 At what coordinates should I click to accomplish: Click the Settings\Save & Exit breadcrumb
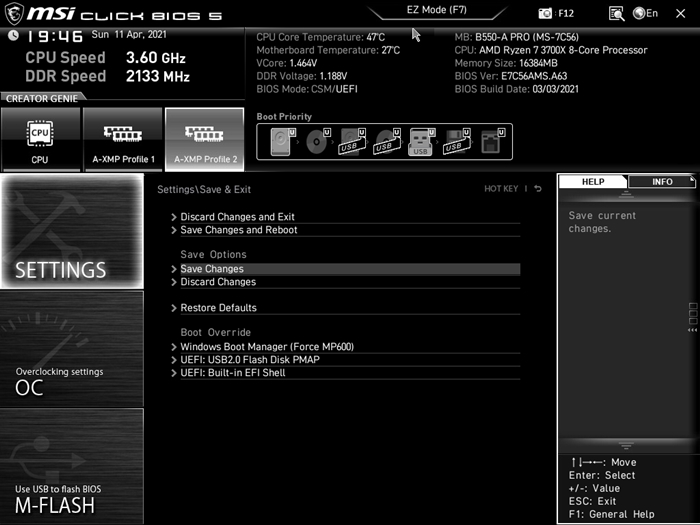tap(204, 189)
